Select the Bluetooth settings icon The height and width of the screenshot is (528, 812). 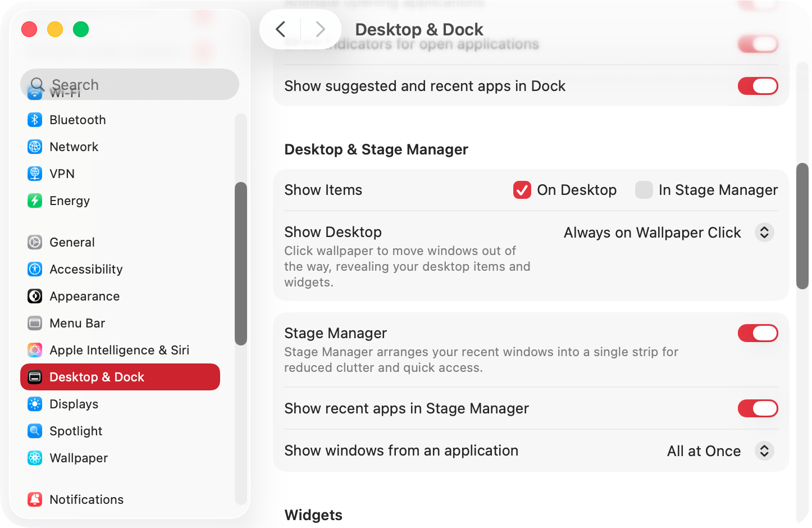35,120
